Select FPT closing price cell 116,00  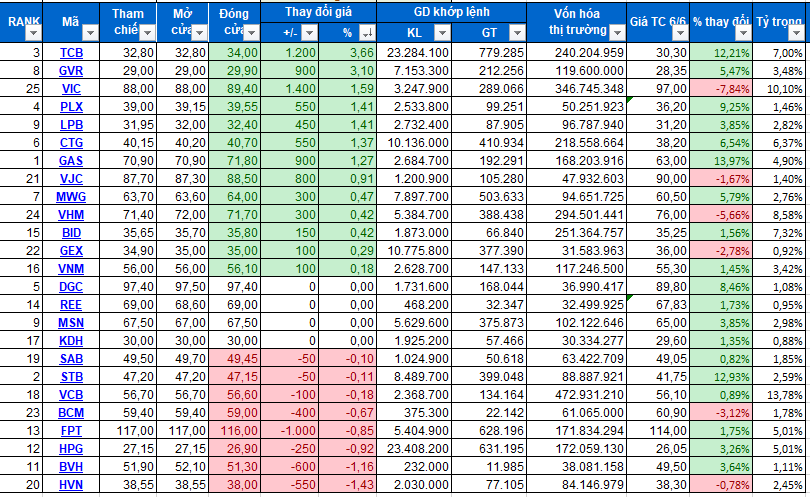click(x=235, y=431)
